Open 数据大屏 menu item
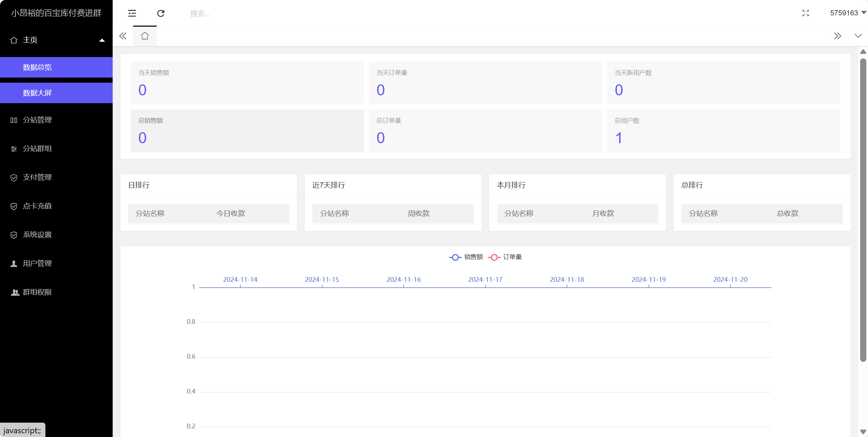Screen dimensions: 868x437 [x=56, y=93]
